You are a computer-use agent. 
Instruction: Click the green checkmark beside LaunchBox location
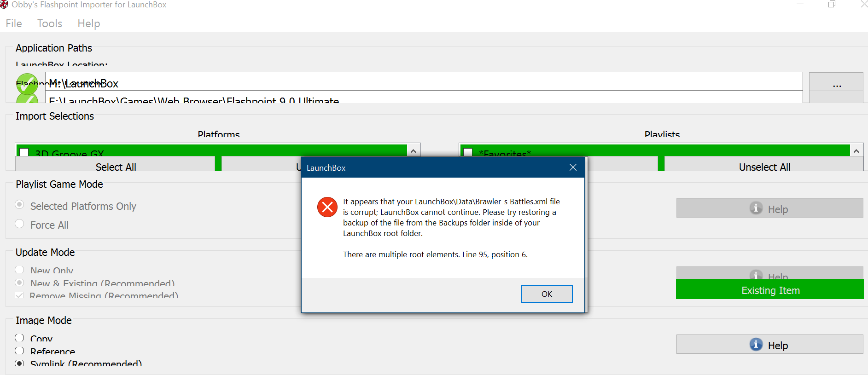pos(27,84)
